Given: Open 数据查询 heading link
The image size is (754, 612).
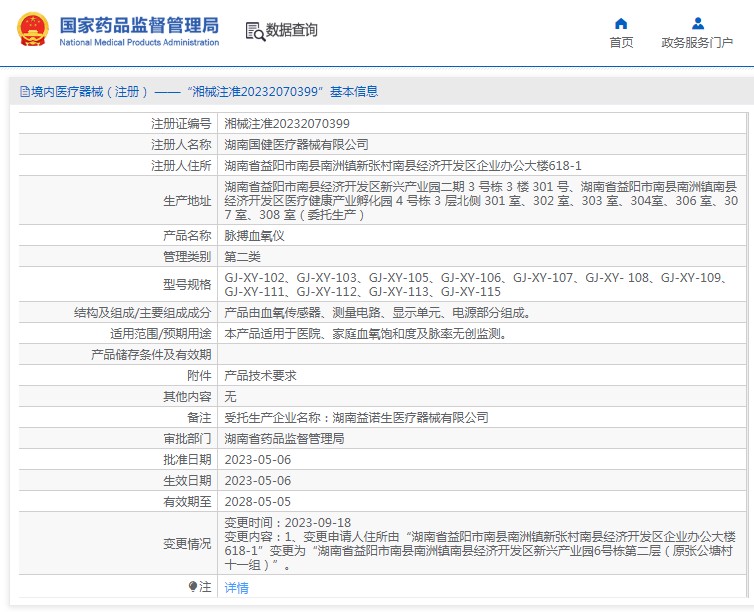Looking at the screenshot, I should pos(292,30).
